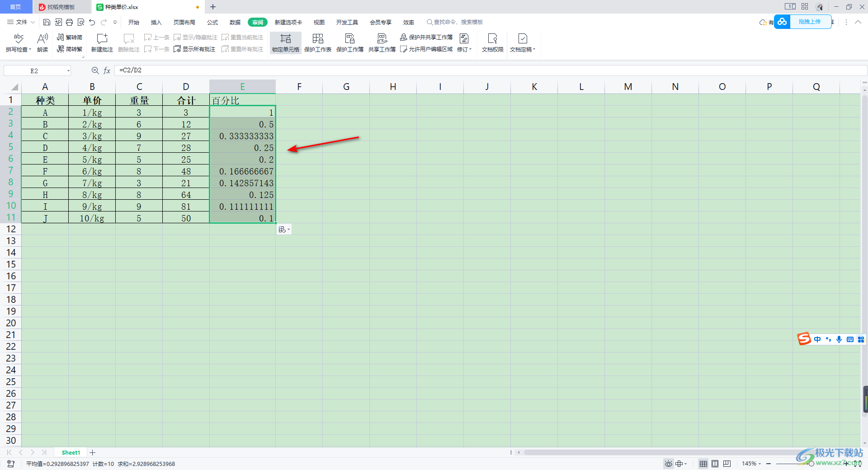
Task: Open the 开发工具 Developer tab
Action: [347, 22]
